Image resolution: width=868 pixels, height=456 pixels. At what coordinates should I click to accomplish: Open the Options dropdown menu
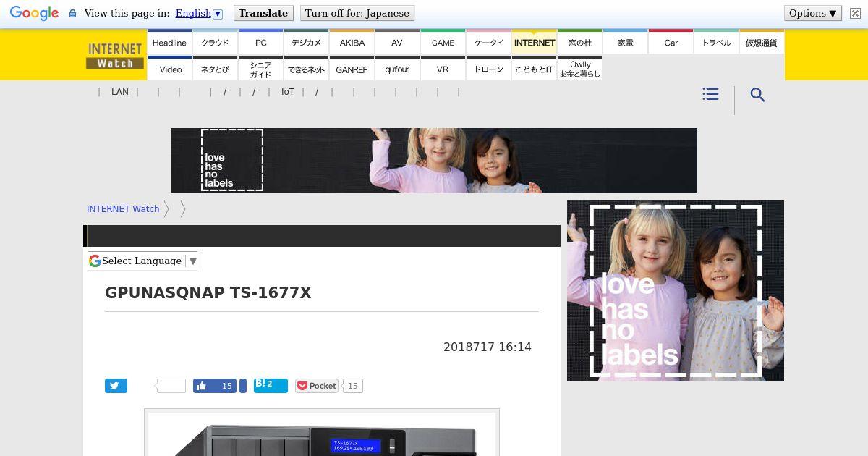click(x=812, y=13)
